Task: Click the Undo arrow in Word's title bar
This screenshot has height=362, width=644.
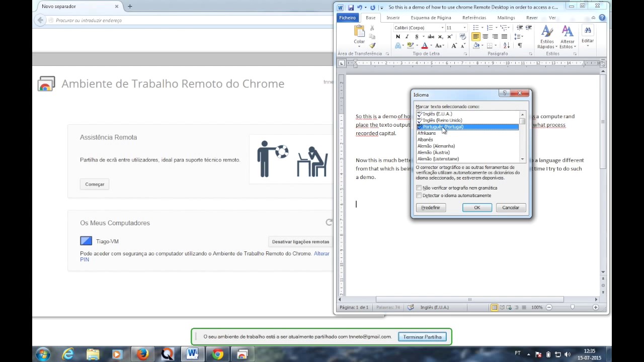Action: pos(359,8)
